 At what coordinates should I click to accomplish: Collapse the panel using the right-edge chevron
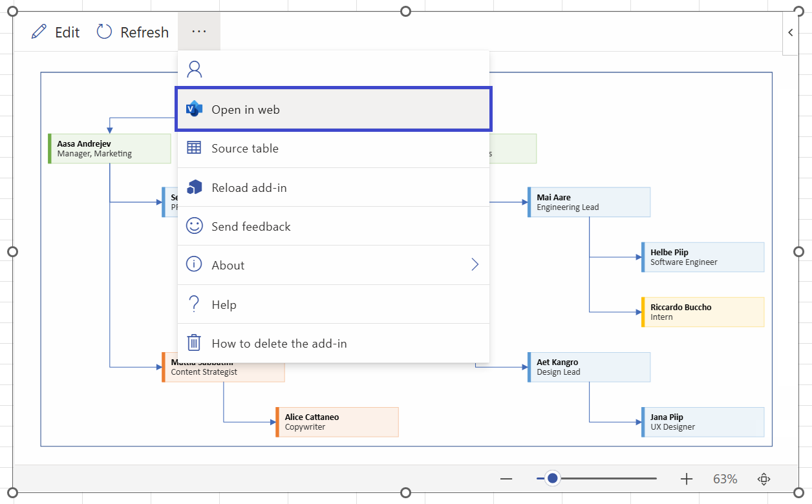click(x=790, y=32)
